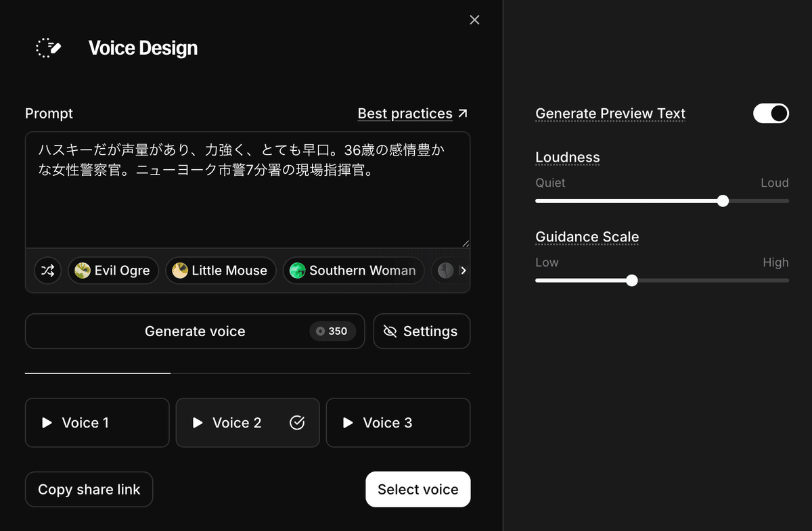The image size is (812, 531).
Task: Copy the share link
Action: pyautogui.click(x=89, y=490)
